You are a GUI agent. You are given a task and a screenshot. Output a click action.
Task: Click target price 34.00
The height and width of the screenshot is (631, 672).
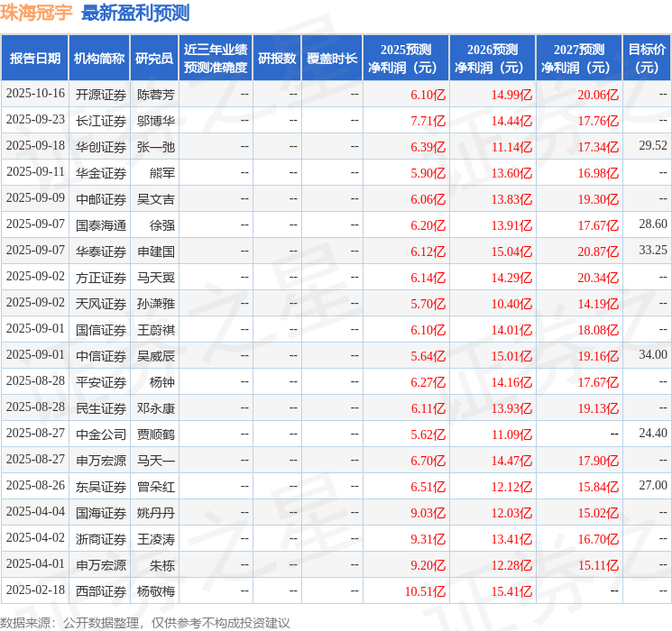click(x=653, y=354)
